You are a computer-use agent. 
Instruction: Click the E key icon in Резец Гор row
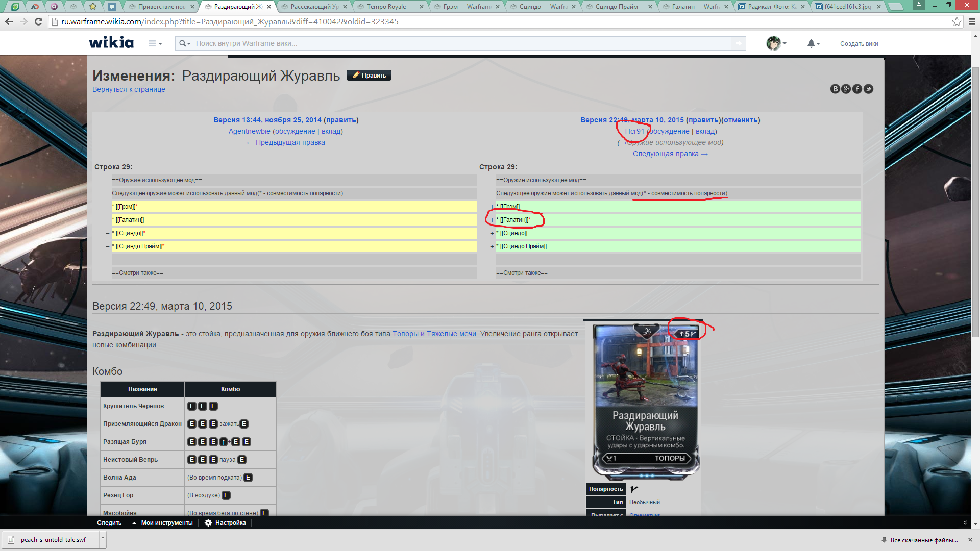tap(226, 495)
